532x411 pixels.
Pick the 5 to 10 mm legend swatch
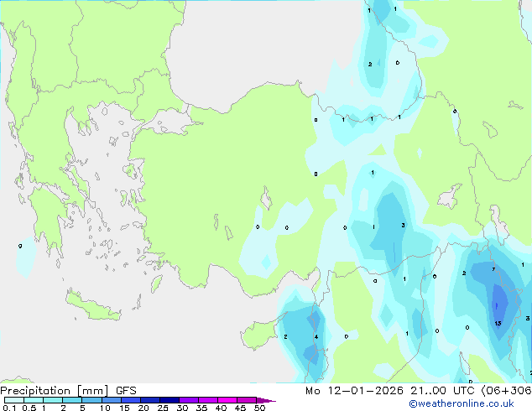(91, 400)
